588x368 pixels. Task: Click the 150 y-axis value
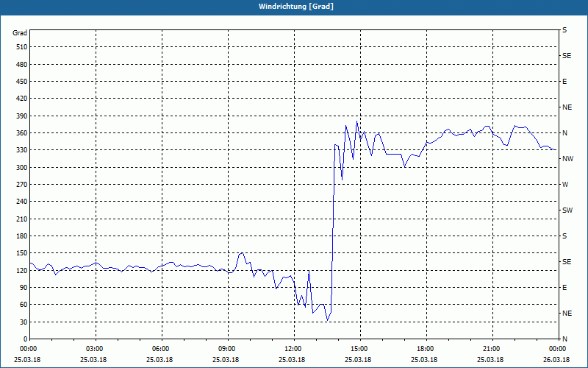22,253
